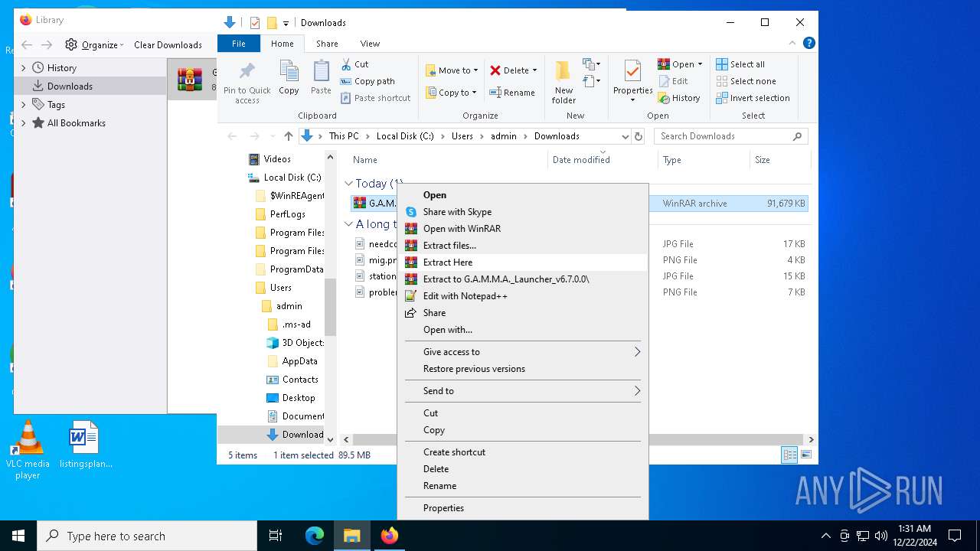Click the Paste ribbon icon
This screenshot has height=551, width=980.
tap(321, 71)
